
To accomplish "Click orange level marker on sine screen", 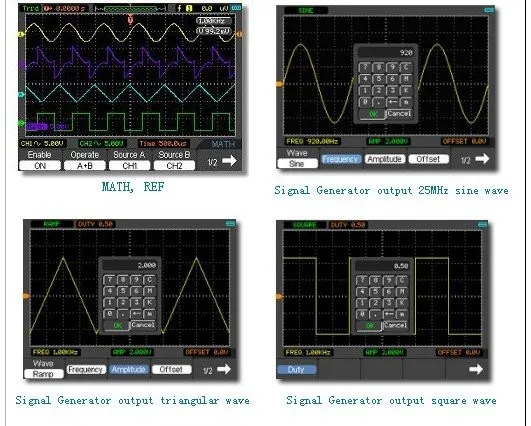I will click(x=280, y=84).
